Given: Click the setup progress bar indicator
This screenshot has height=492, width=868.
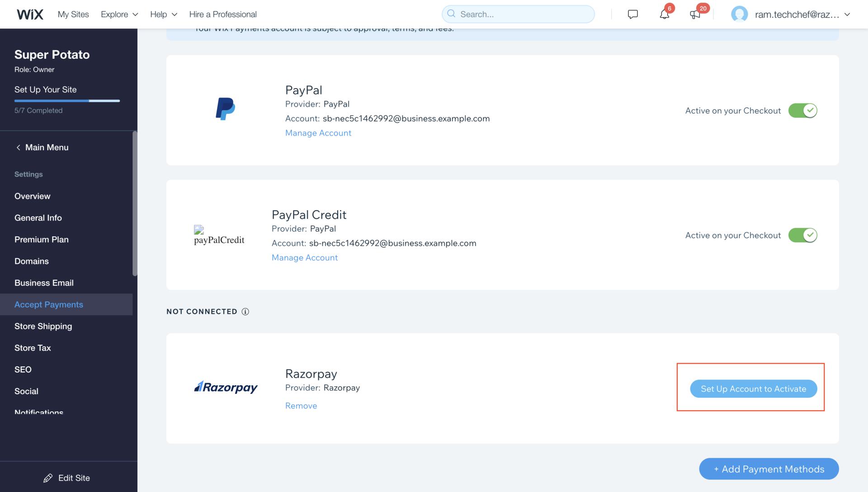Looking at the screenshot, I should (x=67, y=100).
